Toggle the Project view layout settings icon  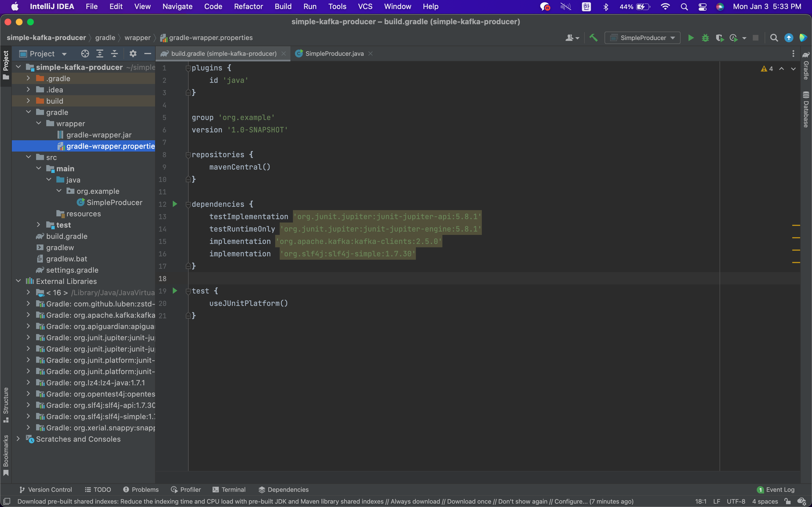[x=133, y=53]
